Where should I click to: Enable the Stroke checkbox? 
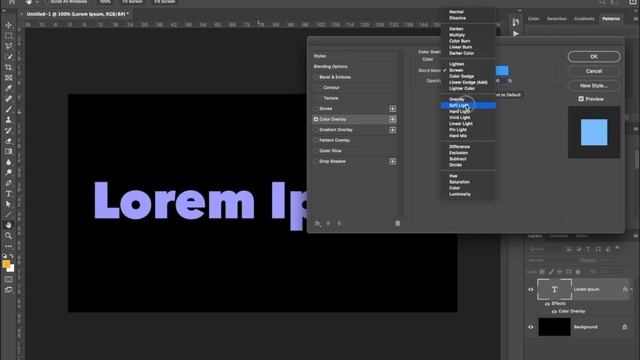(x=316, y=109)
